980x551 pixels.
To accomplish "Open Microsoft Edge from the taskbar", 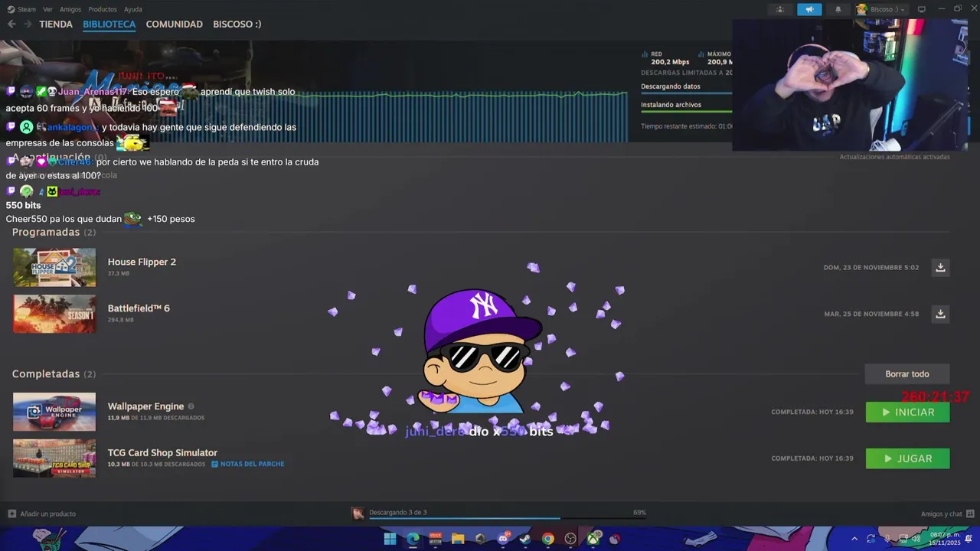I will 413,539.
